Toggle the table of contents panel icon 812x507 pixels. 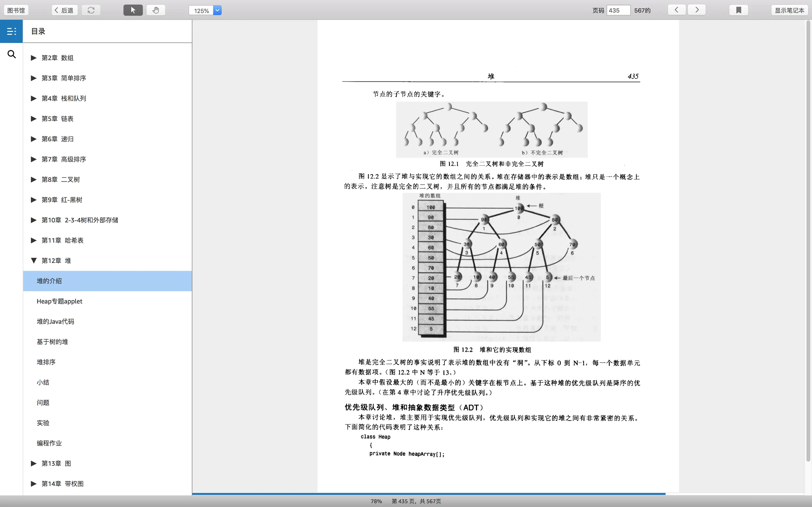click(x=11, y=31)
